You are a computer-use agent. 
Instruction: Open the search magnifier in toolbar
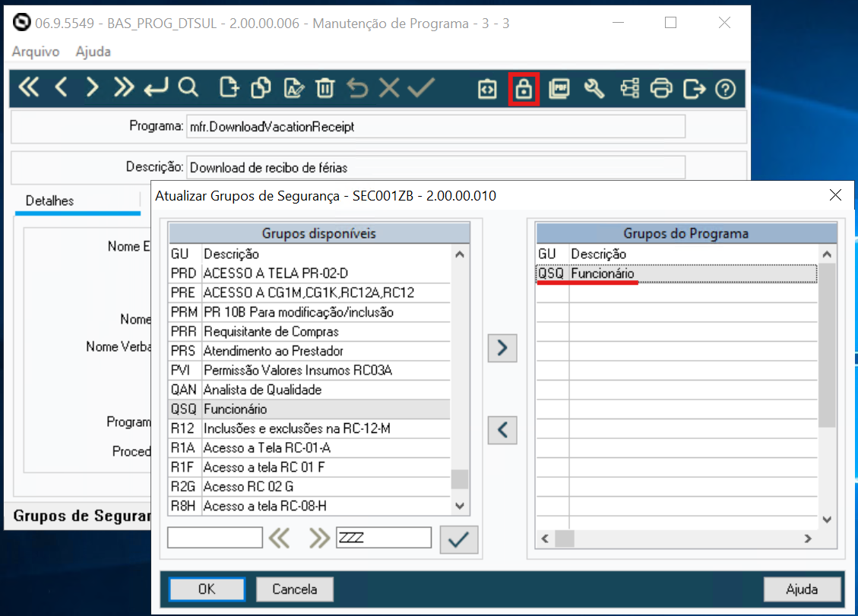tap(188, 87)
